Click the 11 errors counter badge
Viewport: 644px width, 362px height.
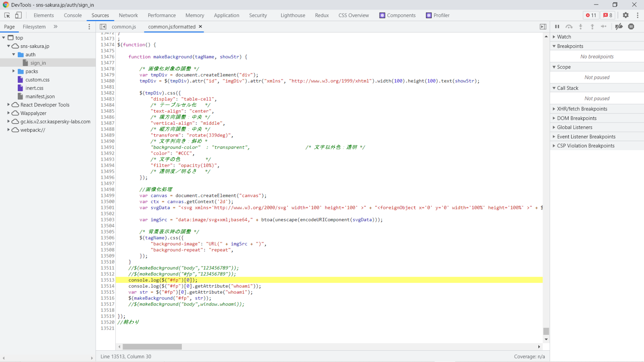(x=591, y=15)
